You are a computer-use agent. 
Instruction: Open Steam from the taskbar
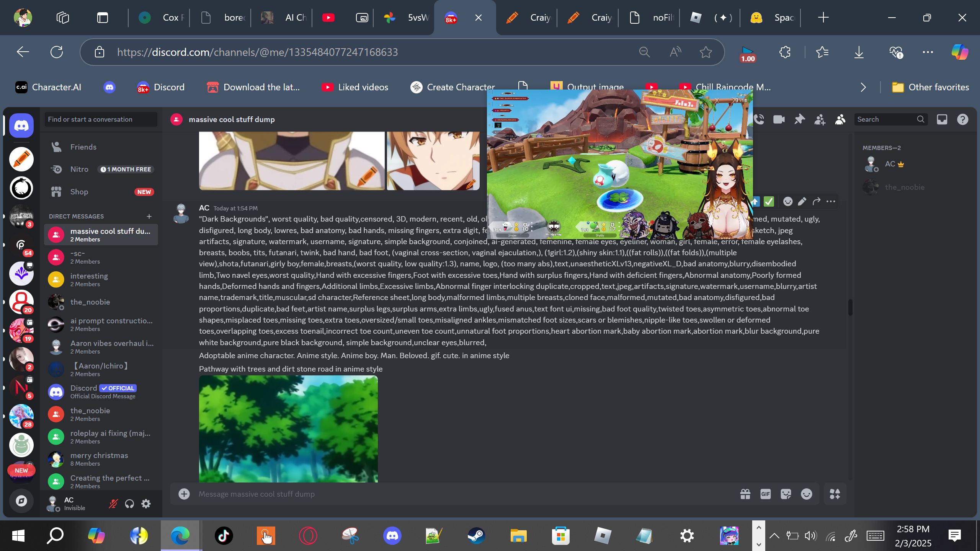pos(476,536)
